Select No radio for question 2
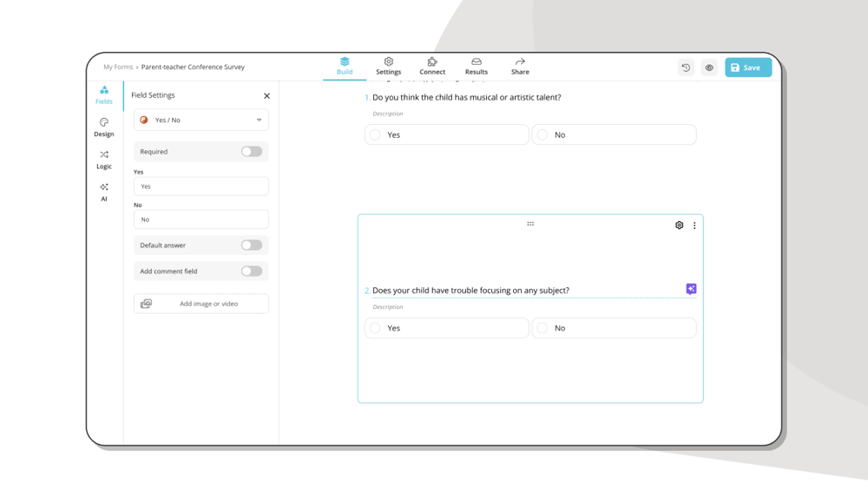868x497 pixels. tap(542, 328)
